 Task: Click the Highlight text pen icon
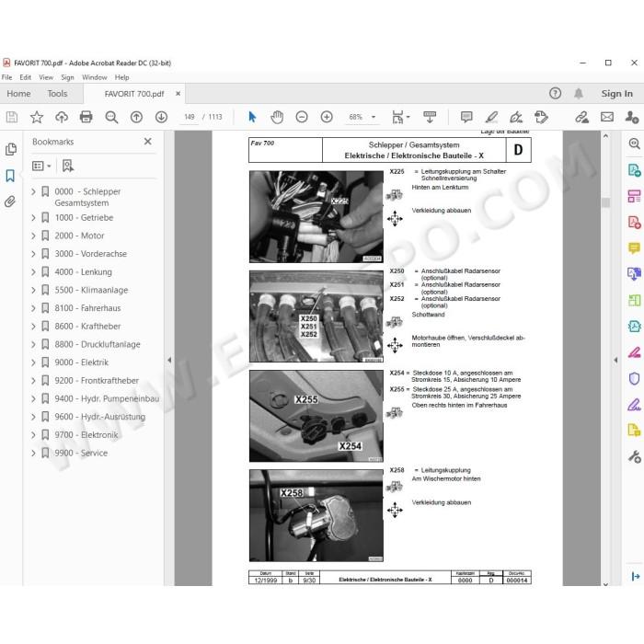(x=491, y=117)
